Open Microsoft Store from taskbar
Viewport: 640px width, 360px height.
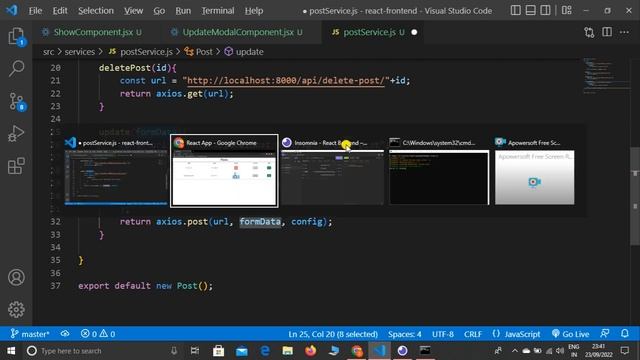[218, 351]
